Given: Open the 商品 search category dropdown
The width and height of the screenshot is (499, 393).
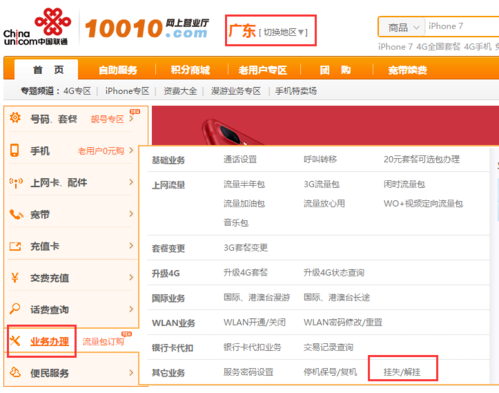Looking at the screenshot, I should tap(402, 27).
